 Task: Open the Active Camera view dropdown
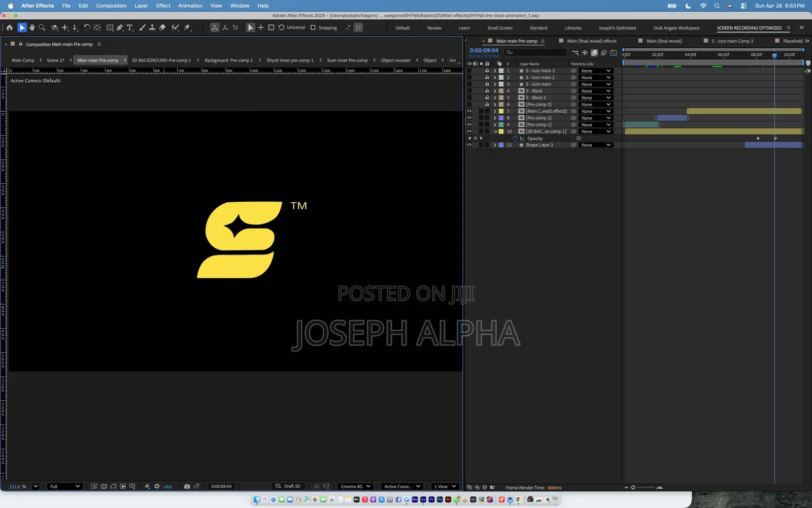pos(402,486)
